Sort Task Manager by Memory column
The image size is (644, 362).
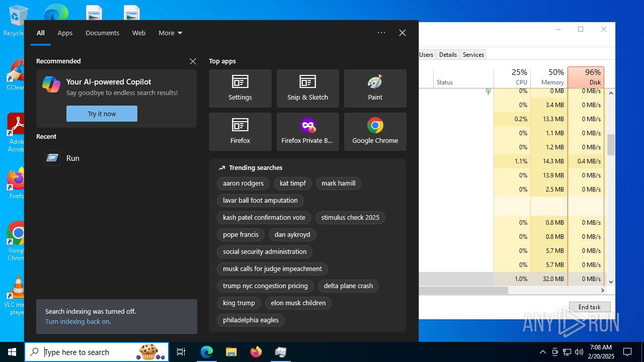549,77
